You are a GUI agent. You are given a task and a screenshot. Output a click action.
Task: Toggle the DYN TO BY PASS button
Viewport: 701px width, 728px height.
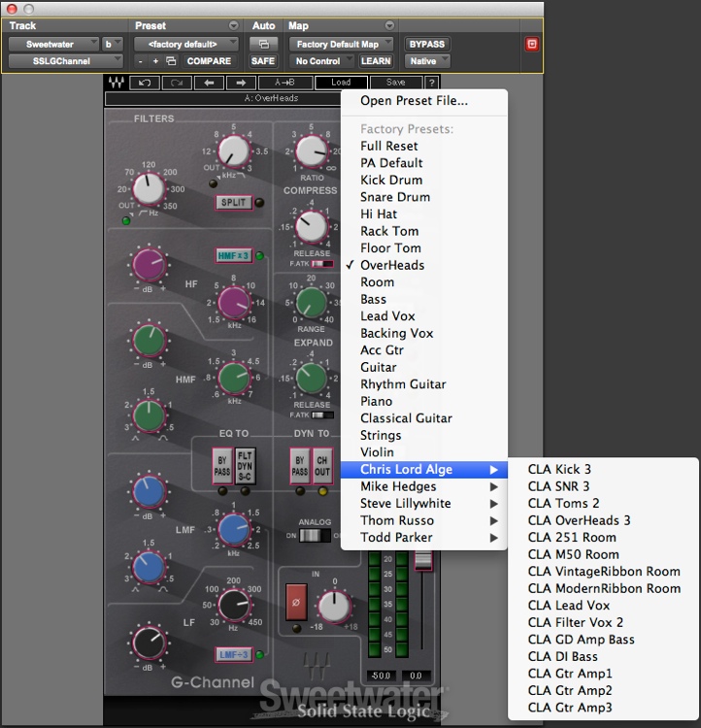[x=300, y=466]
